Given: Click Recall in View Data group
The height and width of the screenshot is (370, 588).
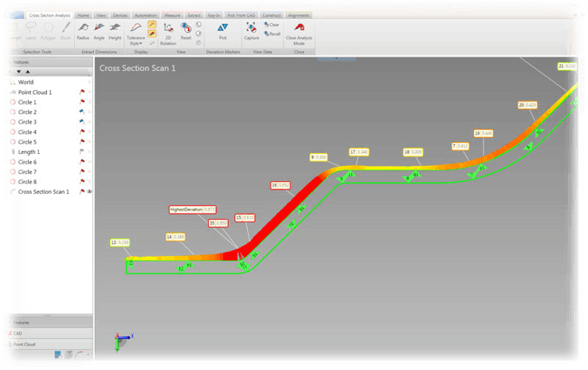Looking at the screenshot, I should (x=272, y=33).
